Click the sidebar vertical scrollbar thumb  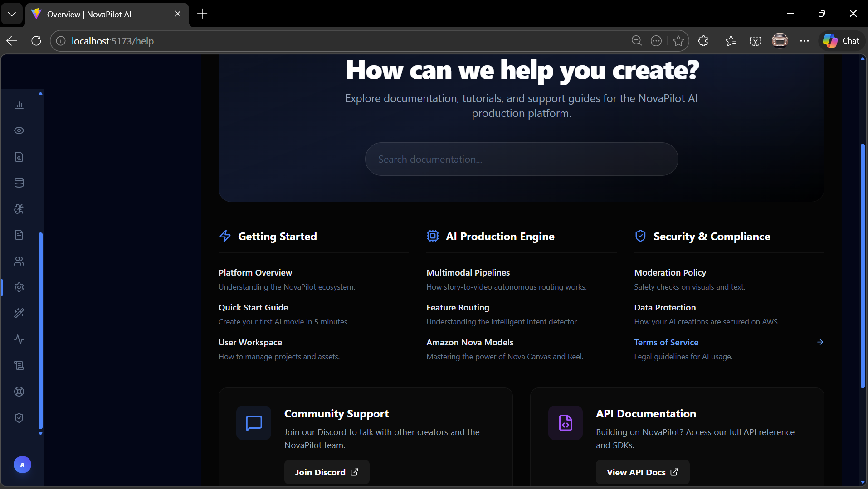pos(40,330)
